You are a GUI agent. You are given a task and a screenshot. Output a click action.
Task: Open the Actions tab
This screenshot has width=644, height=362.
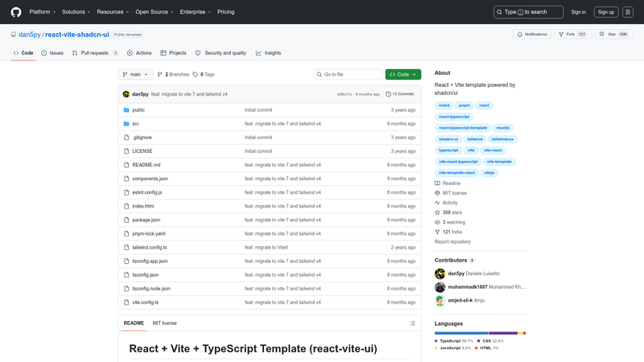click(139, 53)
